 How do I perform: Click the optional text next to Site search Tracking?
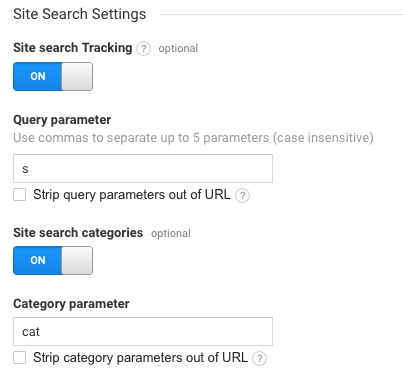click(178, 49)
